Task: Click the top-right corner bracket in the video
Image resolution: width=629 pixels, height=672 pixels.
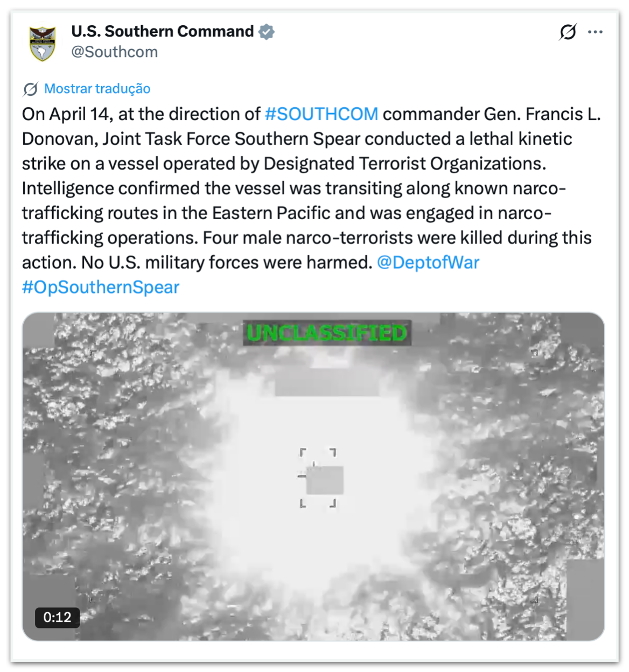Action: tap(534, 353)
